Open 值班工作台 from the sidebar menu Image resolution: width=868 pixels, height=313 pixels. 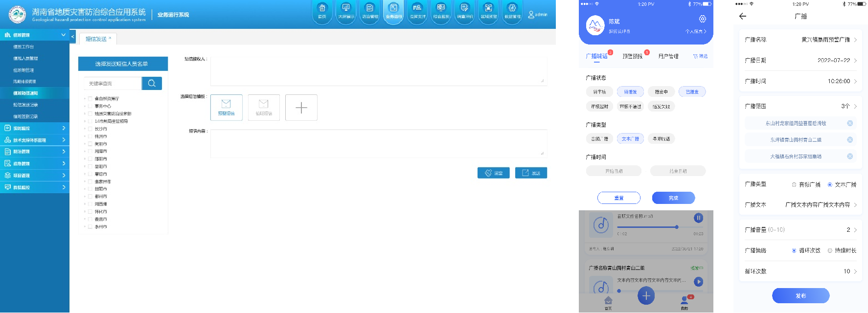[x=23, y=47]
